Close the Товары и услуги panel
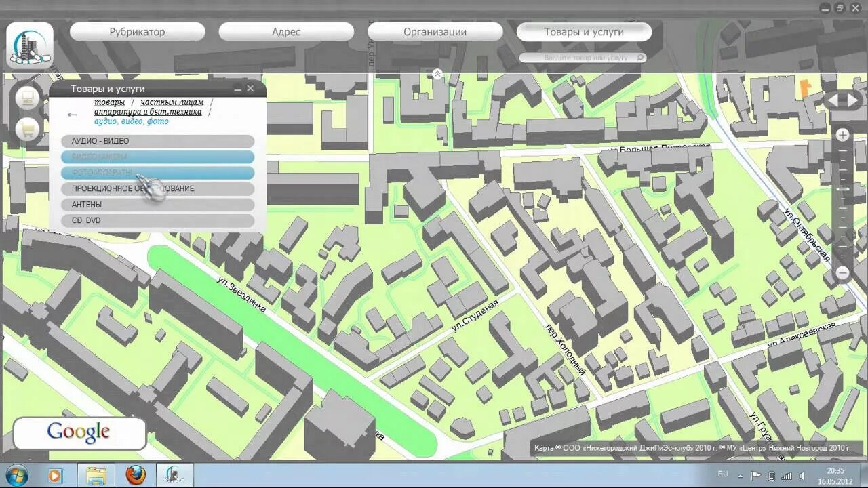Image resolution: width=868 pixels, height=488 pixels. point(250,89)
